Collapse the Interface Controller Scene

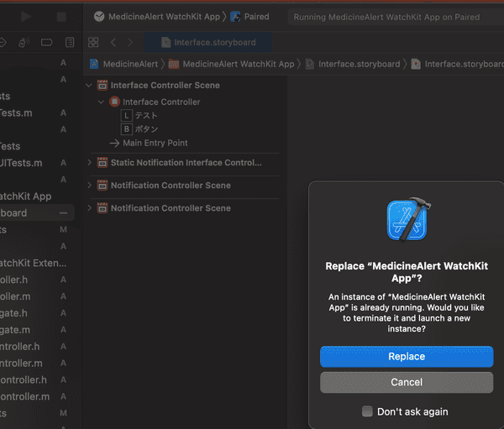91,86
